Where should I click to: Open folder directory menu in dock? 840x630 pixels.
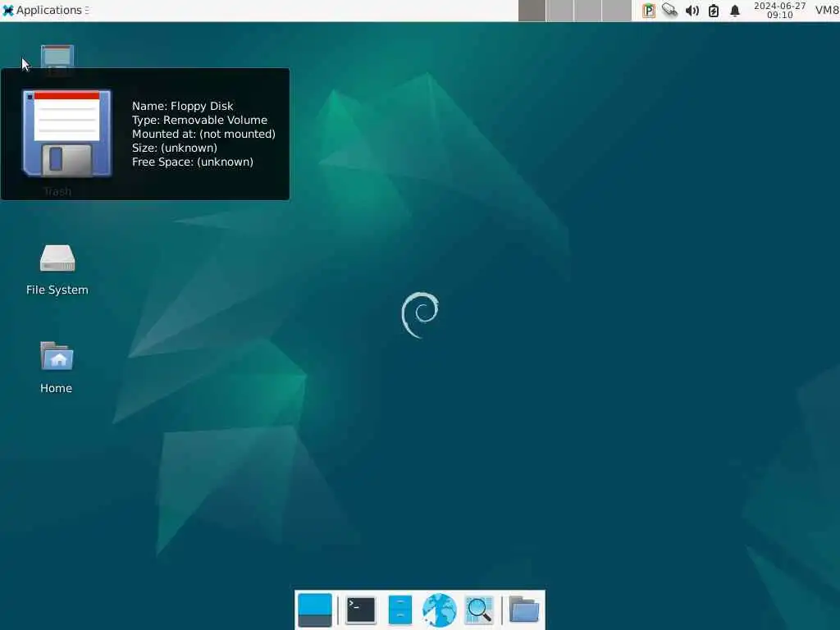(x=524, y=610)
